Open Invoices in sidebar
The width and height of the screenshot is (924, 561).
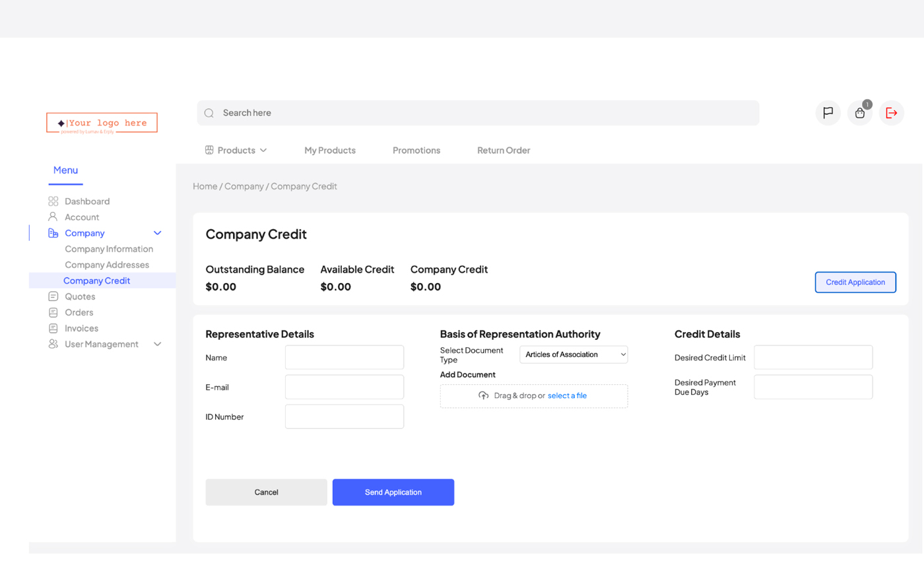pyautogui.click(x=81, y=328)
